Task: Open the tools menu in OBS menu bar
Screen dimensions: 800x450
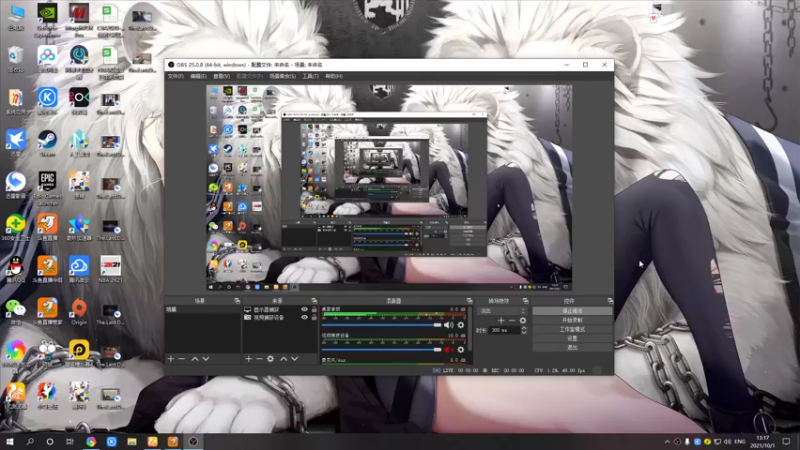Action: coord(310,76)
